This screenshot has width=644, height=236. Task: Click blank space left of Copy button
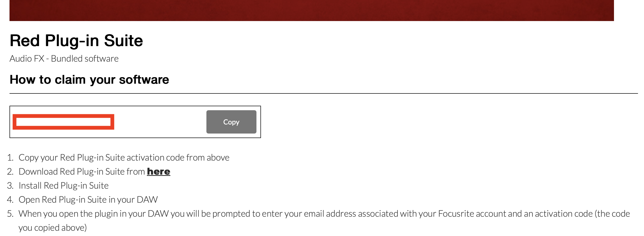pyautogui.click(x=160, y=122)
